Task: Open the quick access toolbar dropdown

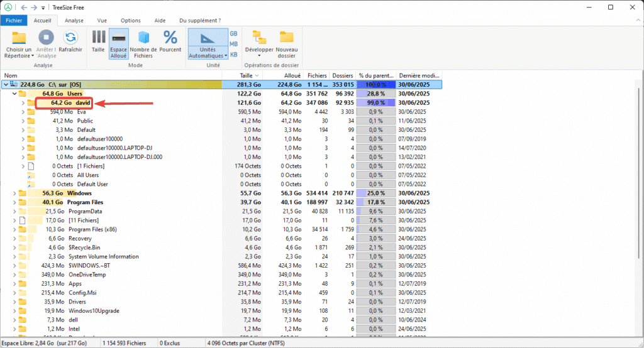Action: tap(43, 8)
